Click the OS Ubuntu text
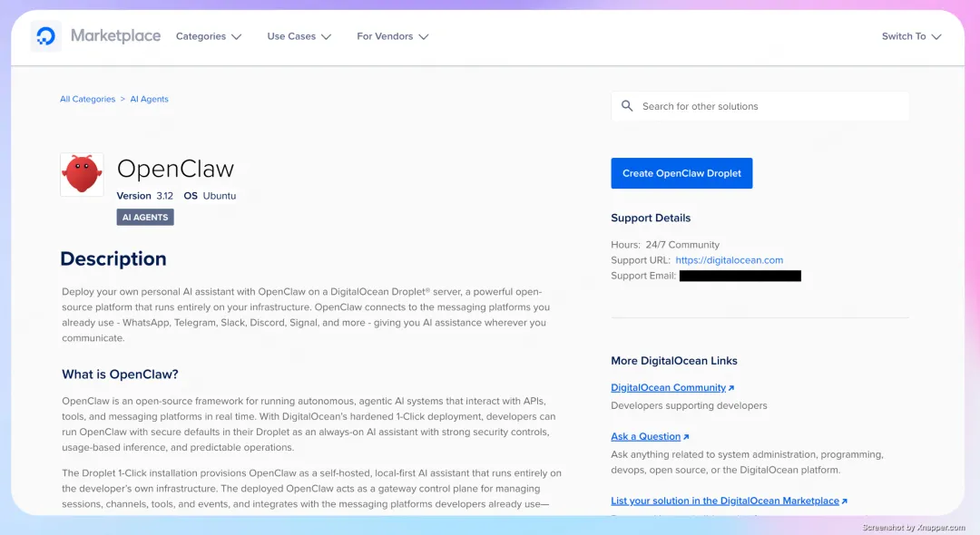The image size is (980, 535). click(210, 196)
